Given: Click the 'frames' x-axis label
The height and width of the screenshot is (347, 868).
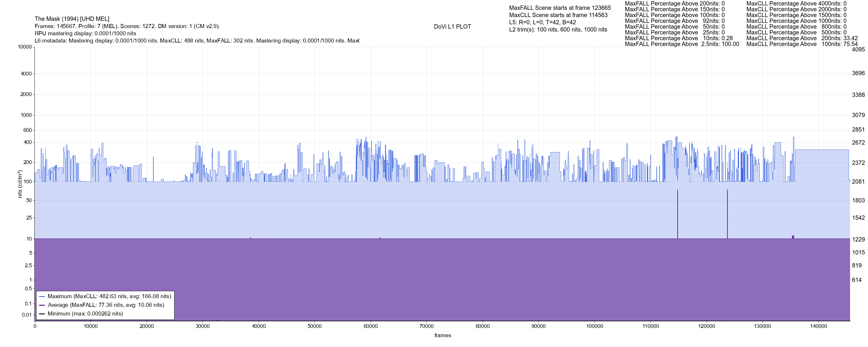Looking at the screenshot, I should (442, 335).
